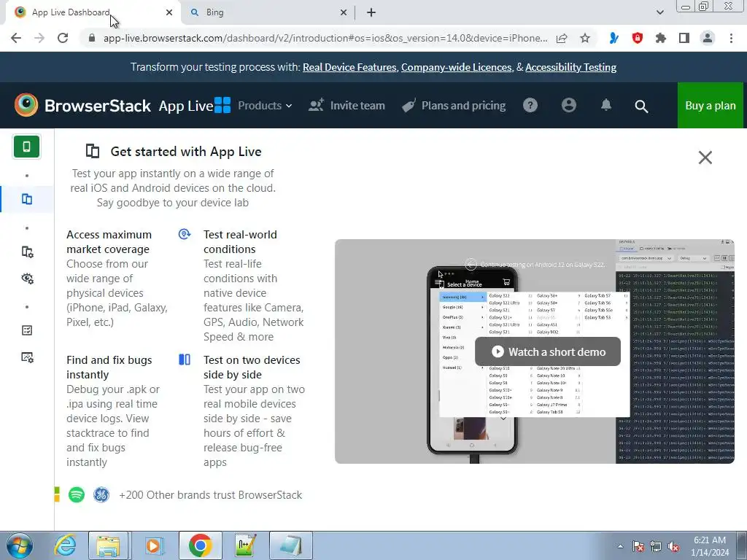Launch Internet Explorer from the taskbar
The height and width of the screenshot is (560, 747).
tap(65, 545)
